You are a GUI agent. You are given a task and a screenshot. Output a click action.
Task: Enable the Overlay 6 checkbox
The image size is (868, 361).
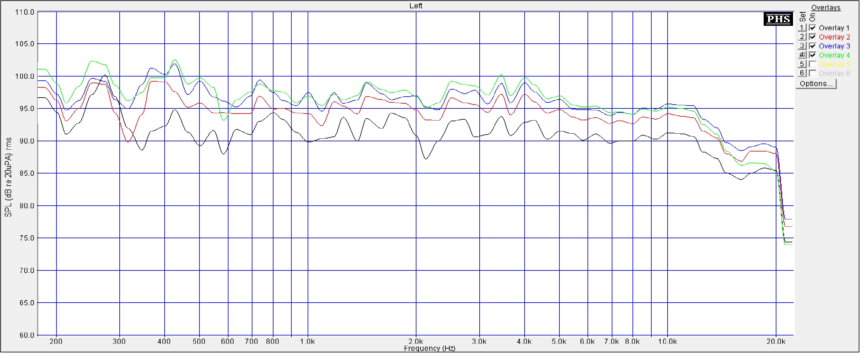pyautogui.click(x=812, y=73)
